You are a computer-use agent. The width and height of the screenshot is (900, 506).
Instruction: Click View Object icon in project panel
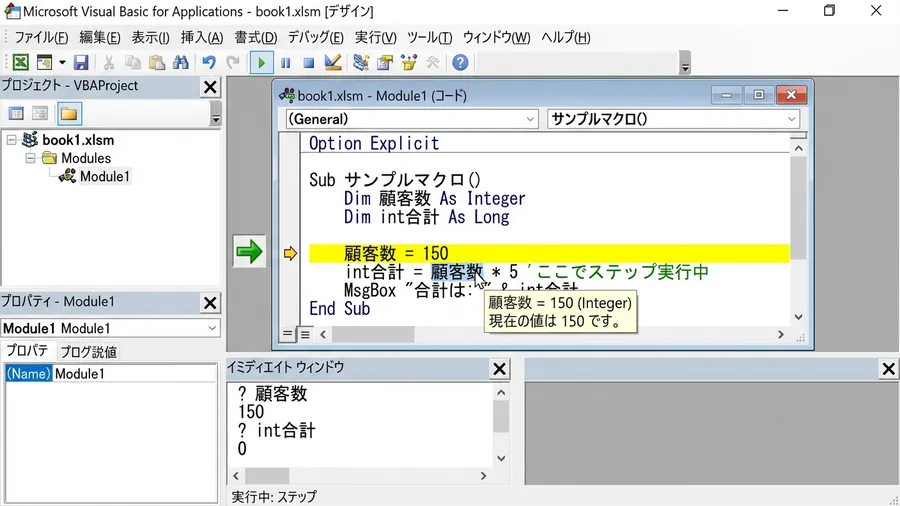[x=40, y=114]
